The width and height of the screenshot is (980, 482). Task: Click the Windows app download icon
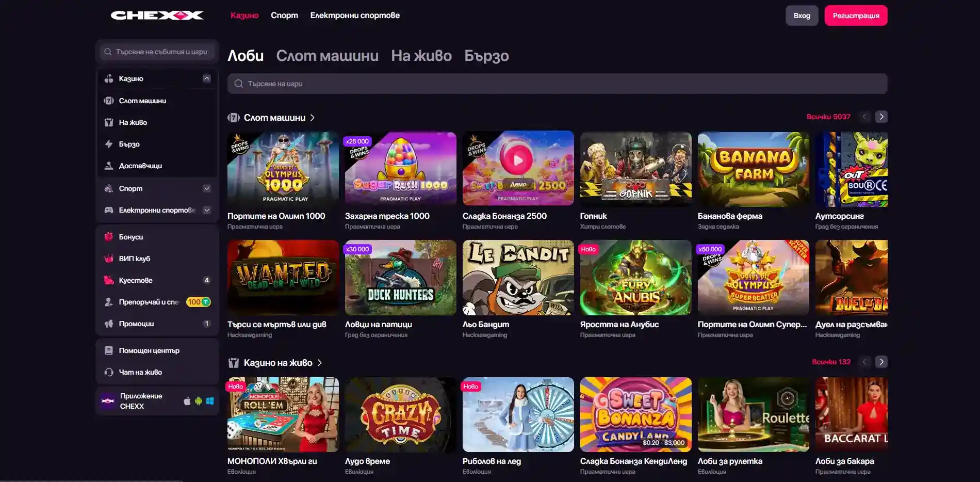tap(210, 401)
